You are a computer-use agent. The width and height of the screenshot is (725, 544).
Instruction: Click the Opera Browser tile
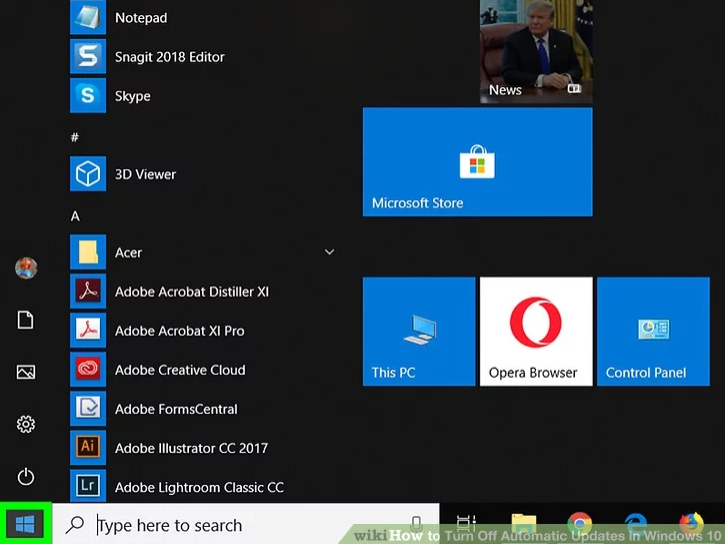[533, 332]
